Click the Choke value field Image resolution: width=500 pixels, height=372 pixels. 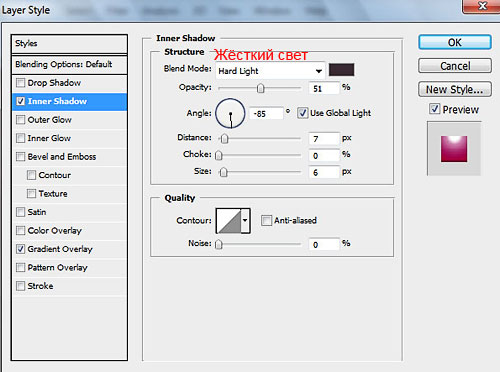tap(324, 155)
